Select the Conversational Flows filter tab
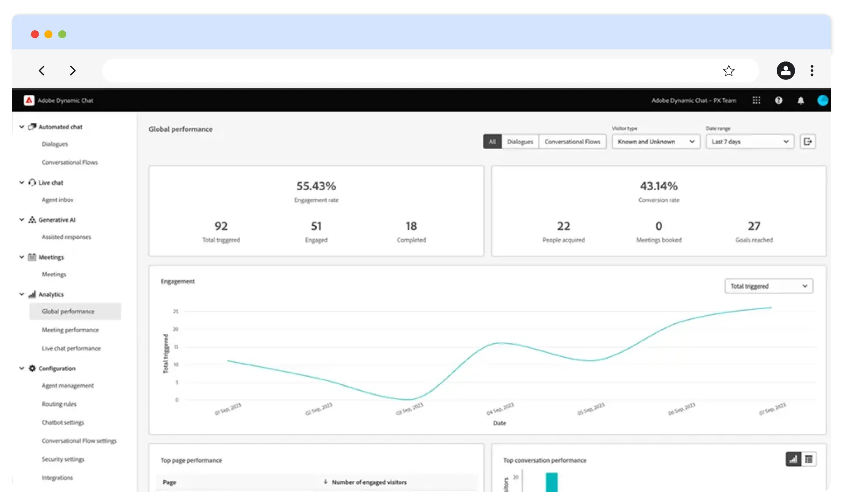The image size is (843, 504). tap(572, 142)
